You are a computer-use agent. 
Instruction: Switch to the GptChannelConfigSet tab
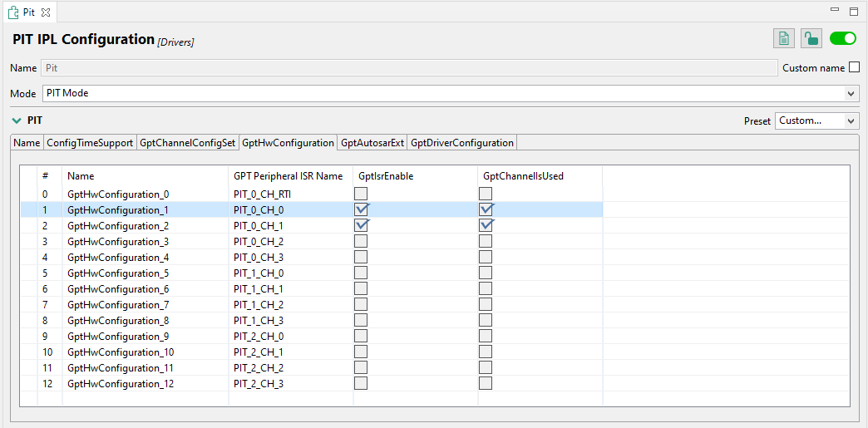pos(188,143)
